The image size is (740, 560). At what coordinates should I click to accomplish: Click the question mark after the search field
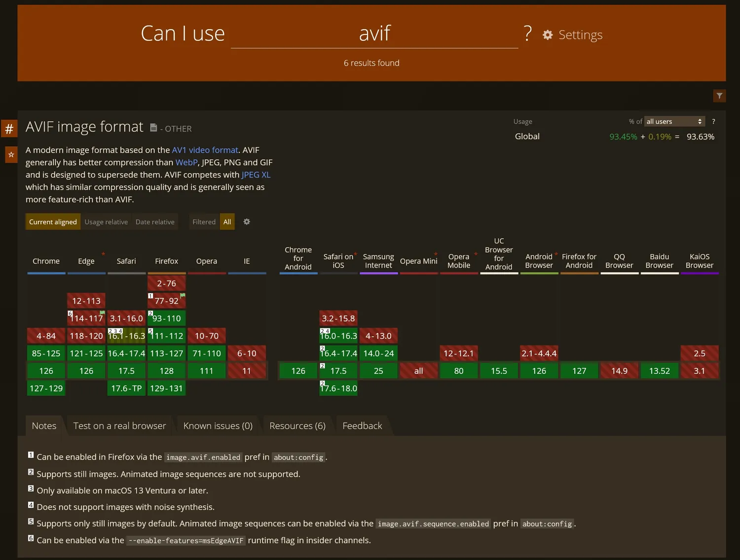[x=528, y=34]
